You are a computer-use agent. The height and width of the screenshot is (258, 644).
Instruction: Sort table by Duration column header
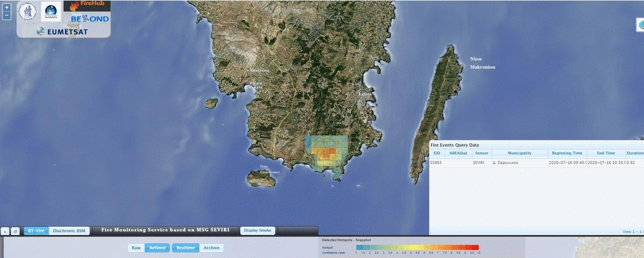pos(635,153)
